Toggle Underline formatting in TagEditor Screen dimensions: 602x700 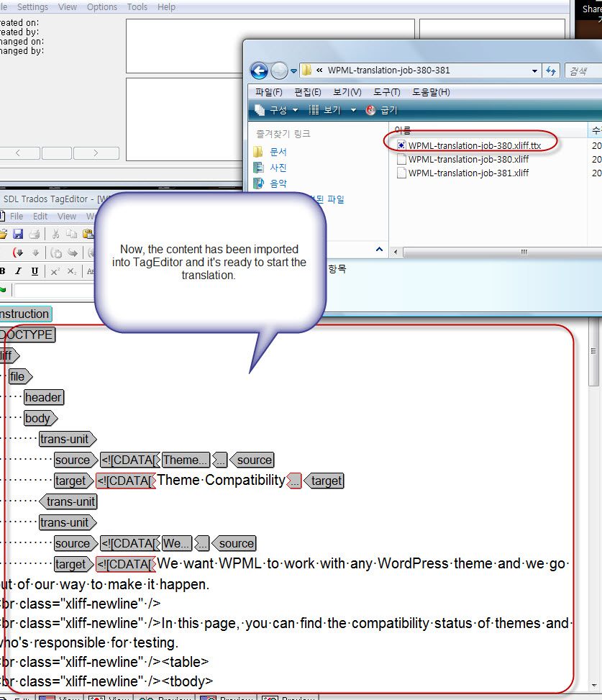35,271
